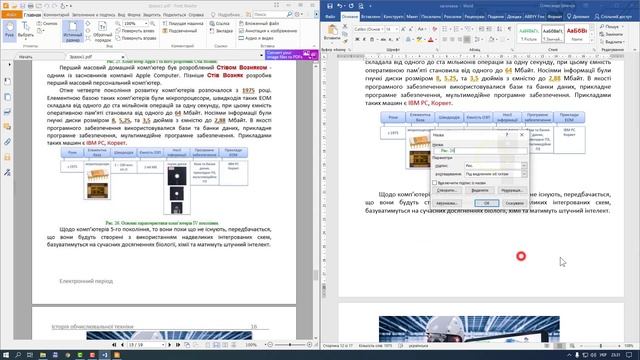Go to next page in Foxit
Image resolution: width=640 pixels, height=360 pixels.
pos(170,345)
